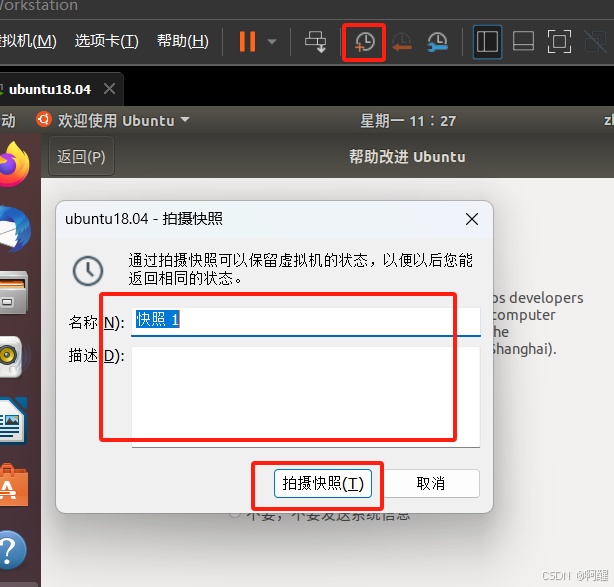The width and height of the screenshot is (614, 587).
Task: Open the snapshot manager icon
Action: click(x=438, y=42)
